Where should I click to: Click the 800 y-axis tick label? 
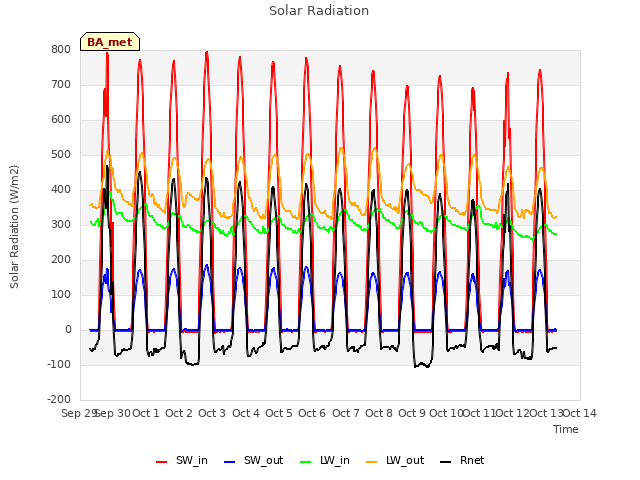point(61,49)
